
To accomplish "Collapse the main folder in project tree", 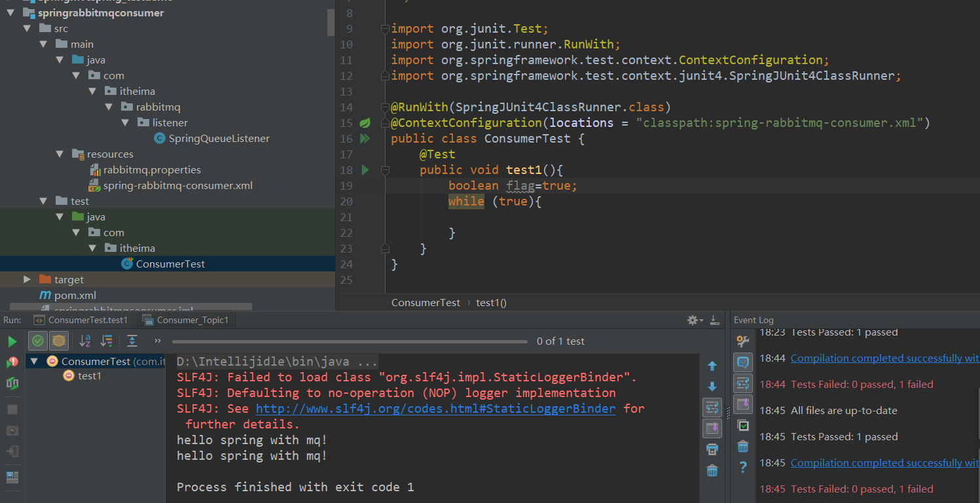I will pos(43,44).
